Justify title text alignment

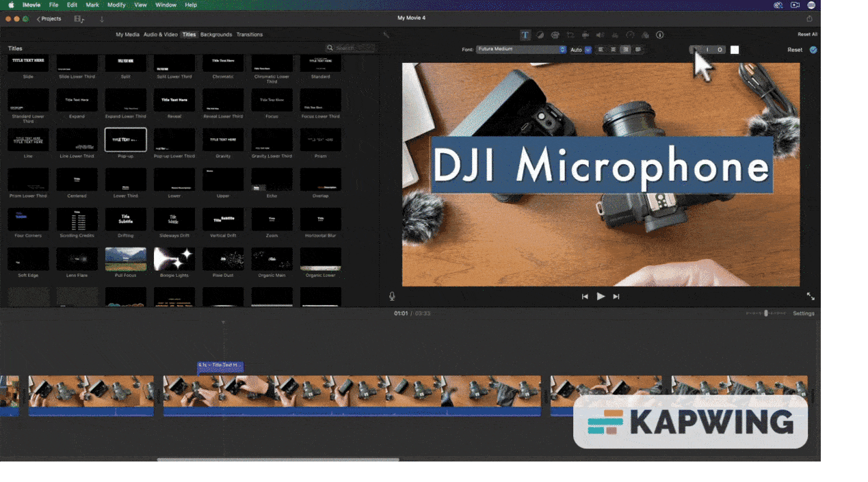(638, 50)
